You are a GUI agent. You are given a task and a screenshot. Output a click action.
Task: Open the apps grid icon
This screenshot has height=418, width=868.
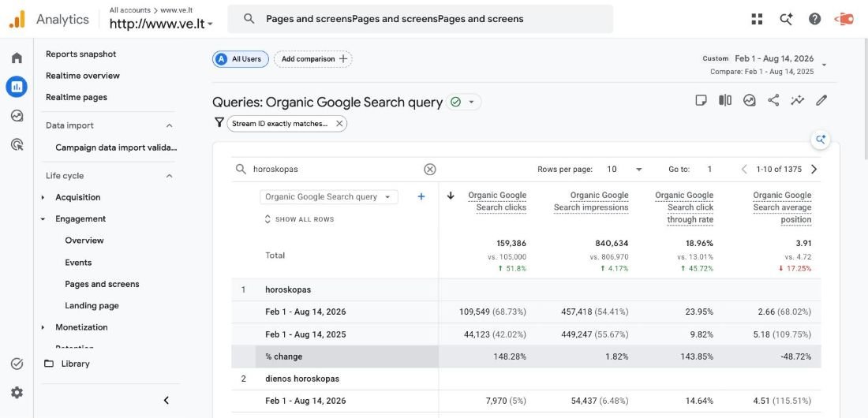tap(758, 19)
